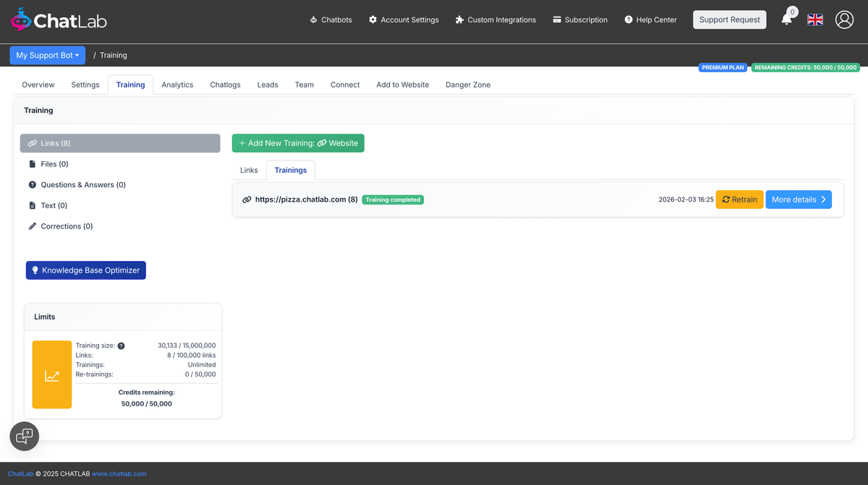Open the user profile avatar icon
This screenshot has width=868, height=485.
tap(844, 20)
